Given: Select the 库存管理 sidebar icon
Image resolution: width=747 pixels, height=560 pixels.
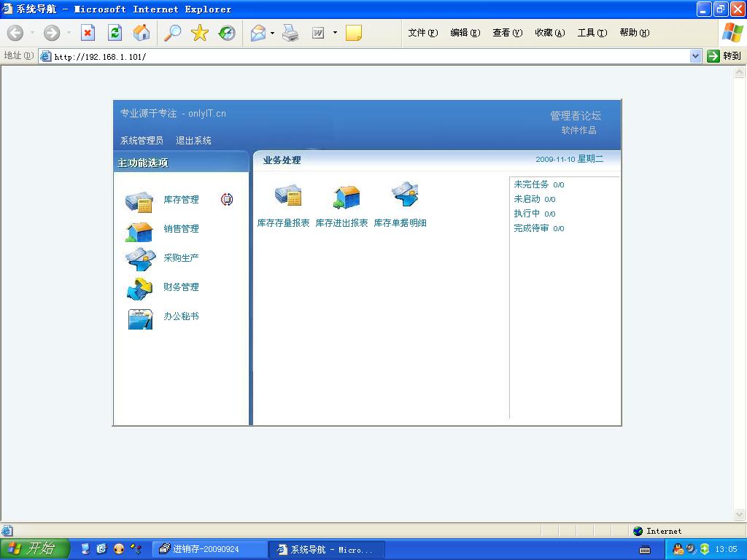Looking at the screenshot, I should point(139,201).
